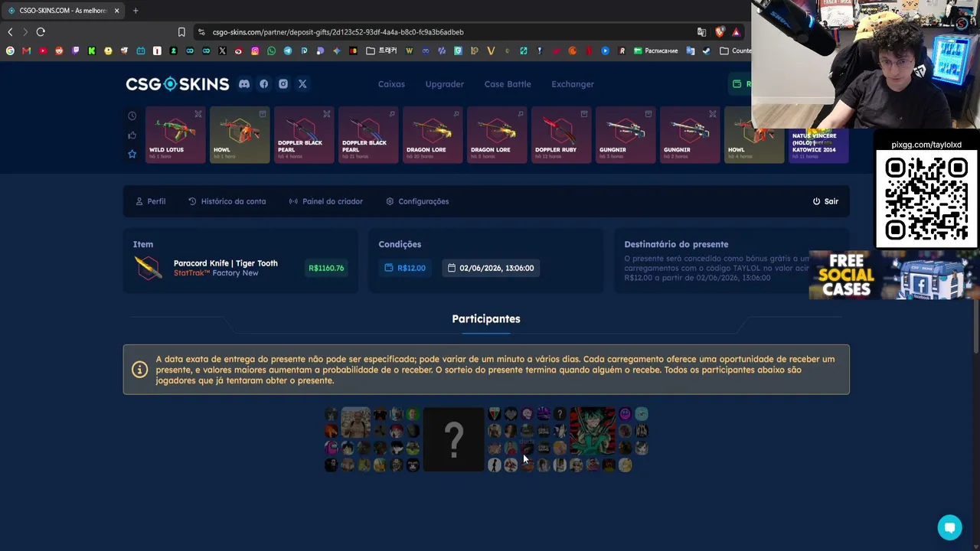Open the Telegram bookmark icon

(x=288, y=51)
